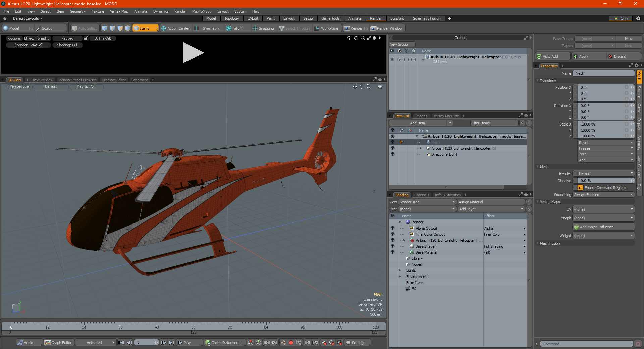This screenshot has height=349, width=644.
Task: Expand Lights in Shader Tree
Action: click(400, 270)
